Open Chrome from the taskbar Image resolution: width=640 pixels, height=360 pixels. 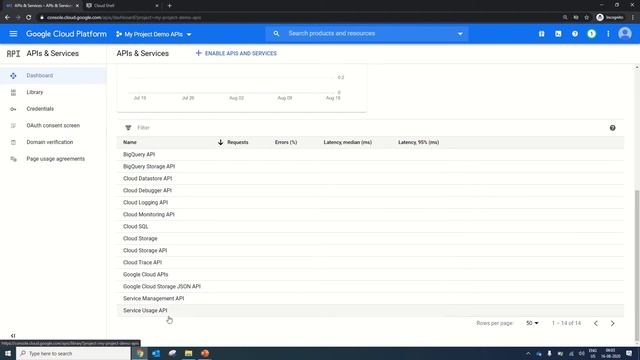point(140,353)
